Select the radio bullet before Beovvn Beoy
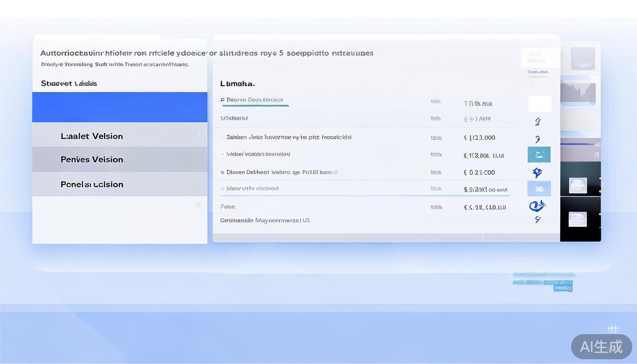Image resolution: width=637 pixels, height=364 pixels. [222, 100]
